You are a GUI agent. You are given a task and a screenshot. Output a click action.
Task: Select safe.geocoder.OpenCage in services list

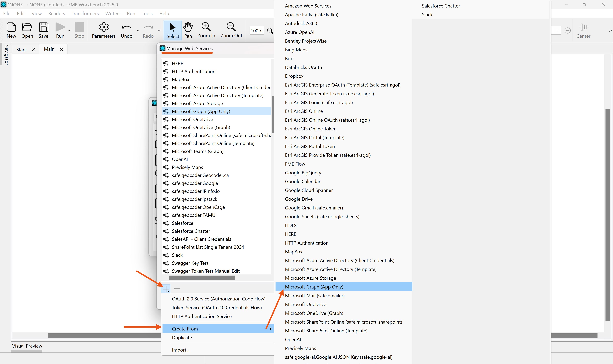tap(216, 207)
